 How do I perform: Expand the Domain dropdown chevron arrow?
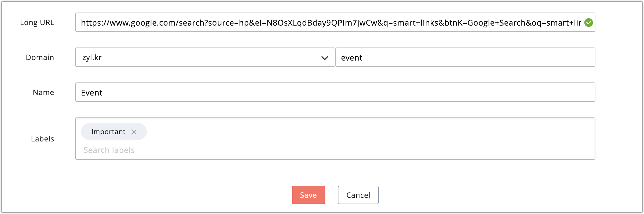click(x=325, y=58)
